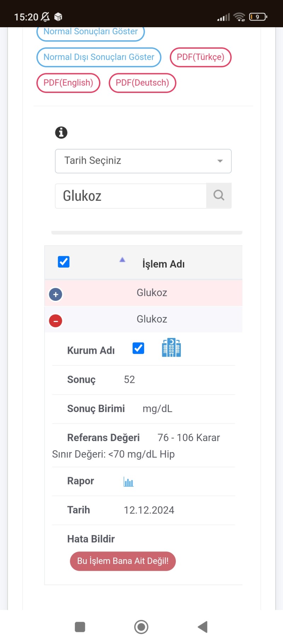Expand the first Glukoz row with plus
The height and width of the screenshot is (644, 283).
(56, 294)
